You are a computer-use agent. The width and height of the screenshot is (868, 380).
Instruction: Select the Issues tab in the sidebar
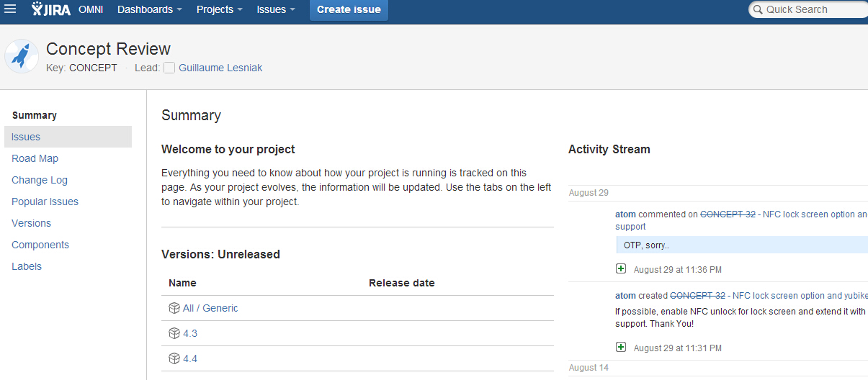pos(68,137)
